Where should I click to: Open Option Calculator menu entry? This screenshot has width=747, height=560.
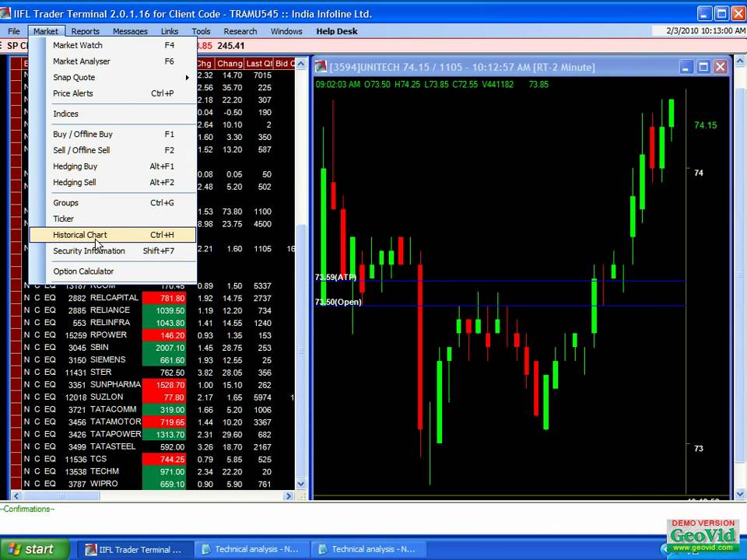coord(113,271)
